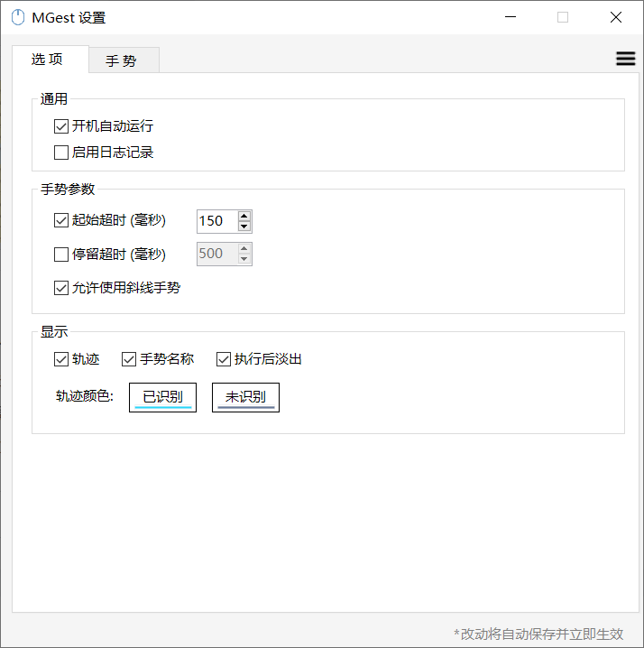Click the 500 dwell timeout field
Viewport: 644px width, 648px height.
217,254
